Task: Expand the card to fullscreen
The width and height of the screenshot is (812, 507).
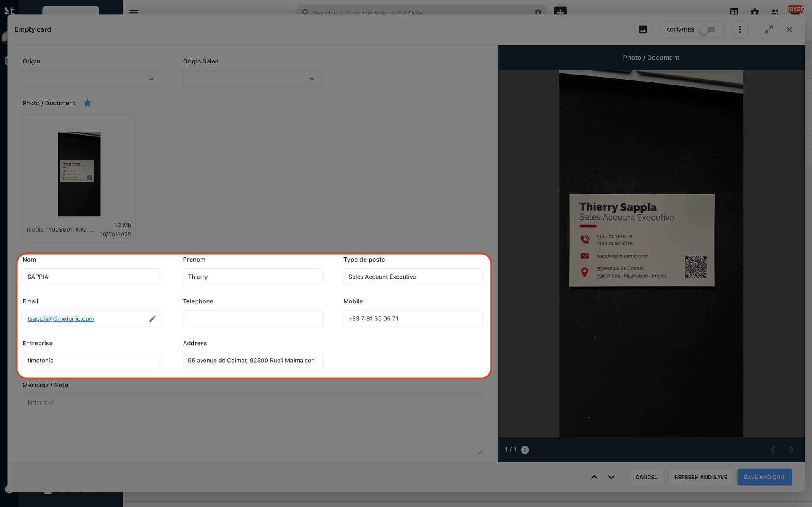Action: point(768,29)
